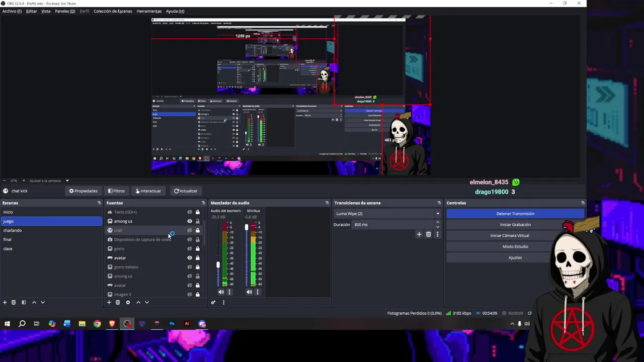Mute Audio del escritorio speaker icon
The height and width of the screenshot is (362, 644).
pyautogui.click(x=221, y=292)
